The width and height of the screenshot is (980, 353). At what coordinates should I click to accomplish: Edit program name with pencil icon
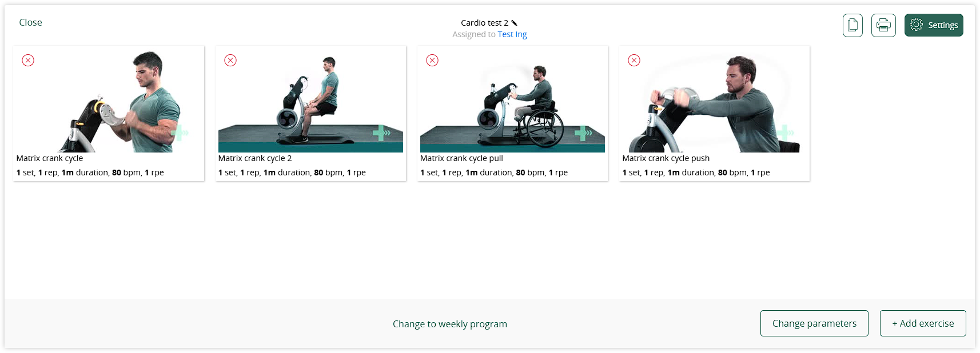[x=514, y=23]
